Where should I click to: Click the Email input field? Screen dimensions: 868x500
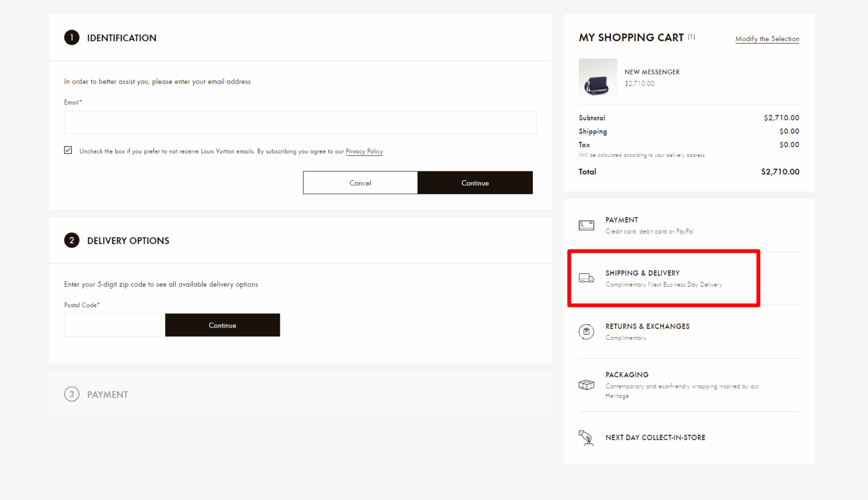coord(300,122)
